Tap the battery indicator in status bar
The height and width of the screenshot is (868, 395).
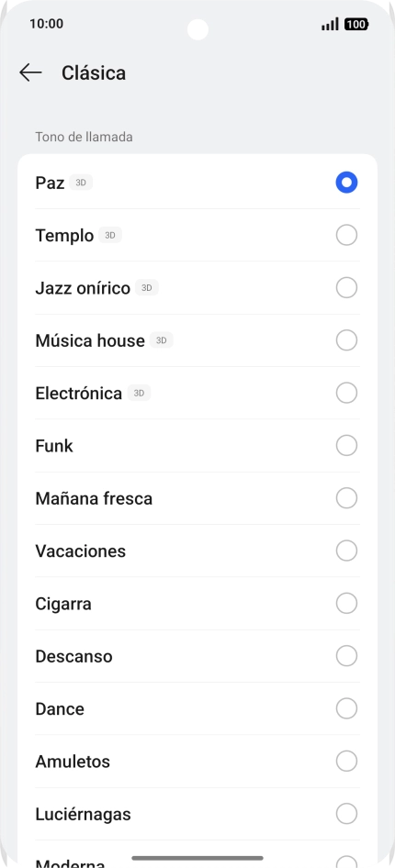click(x=356, y=25)
